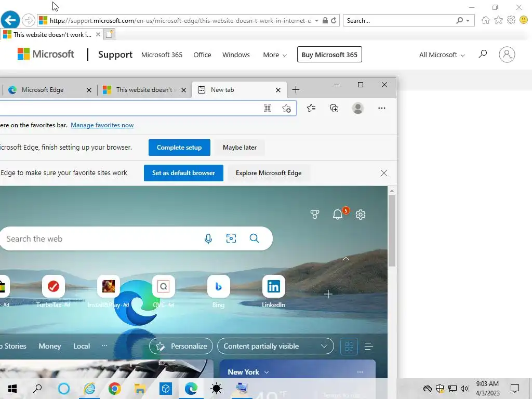Open the Bing quick link
This screenshot has width=532, height=399.
(x=219, y=291)
